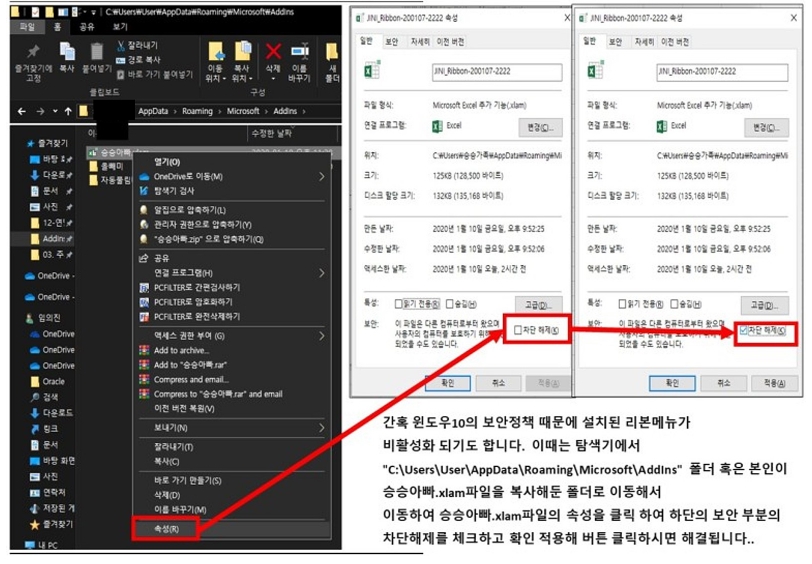Choose 바로 가기 만들기(S)
The height and width of the screenshot is (564, 812).
click(x=232, y=481)
